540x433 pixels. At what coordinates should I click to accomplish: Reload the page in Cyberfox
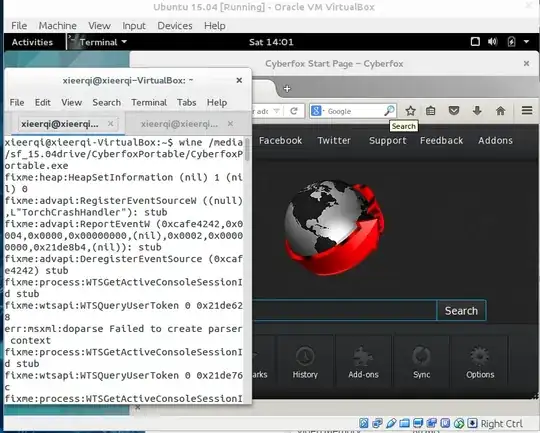293,111
